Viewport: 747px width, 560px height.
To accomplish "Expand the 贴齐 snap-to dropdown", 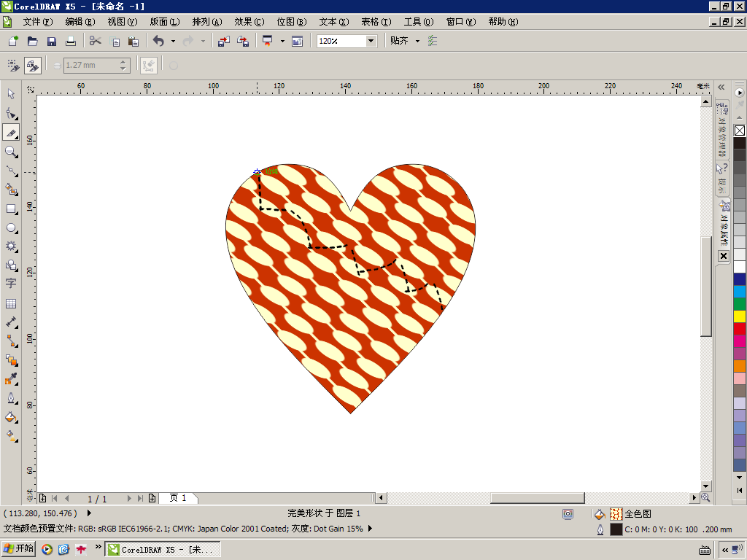I will tap(417, 41).
